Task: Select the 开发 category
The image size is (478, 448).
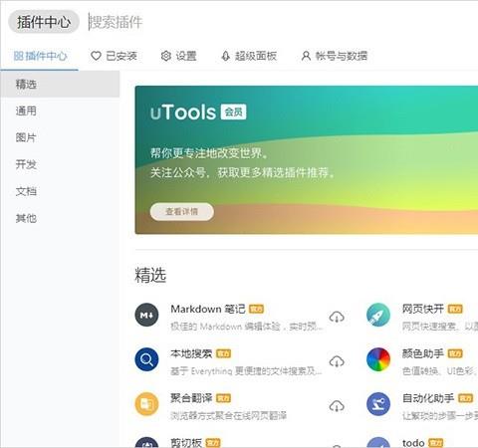Action: click(x=60, y=164)
